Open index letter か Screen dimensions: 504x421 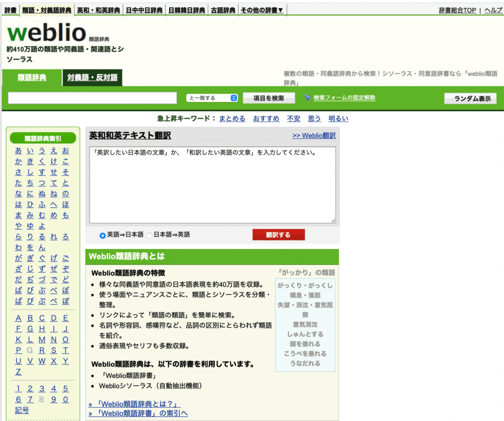pyautogui.click(x=18, y=161)
